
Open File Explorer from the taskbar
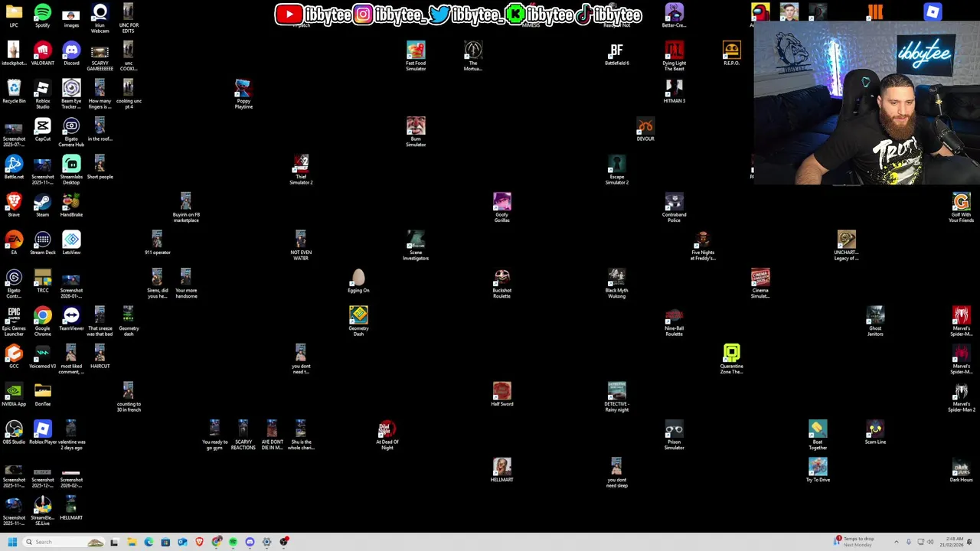pyautogui.click(x=132, y=542)
